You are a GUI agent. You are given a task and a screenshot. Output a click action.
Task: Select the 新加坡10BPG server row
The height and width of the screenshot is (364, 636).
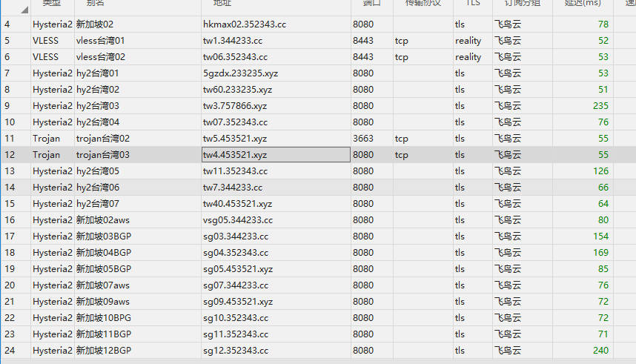click(103, 318)
